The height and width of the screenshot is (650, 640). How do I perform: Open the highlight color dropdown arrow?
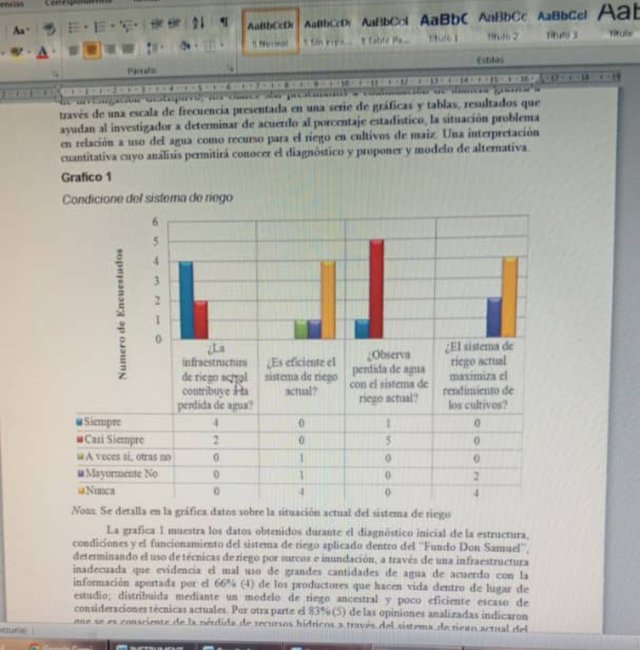tap(29, 53)
